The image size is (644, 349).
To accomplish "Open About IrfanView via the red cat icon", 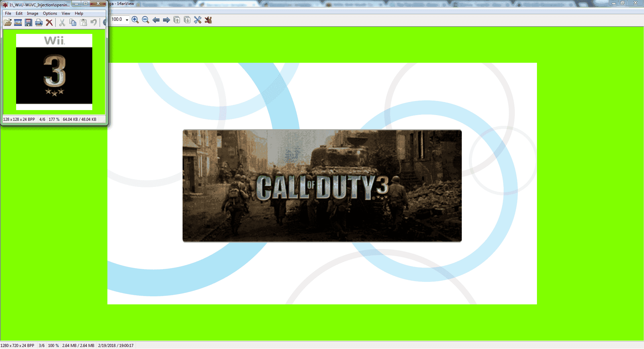I will [208, 20].
